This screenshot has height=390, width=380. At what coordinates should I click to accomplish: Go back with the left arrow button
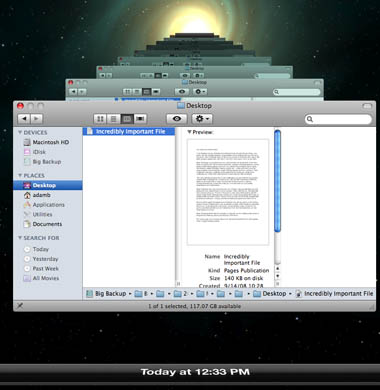pyautogui.click(x=24, y=119)
